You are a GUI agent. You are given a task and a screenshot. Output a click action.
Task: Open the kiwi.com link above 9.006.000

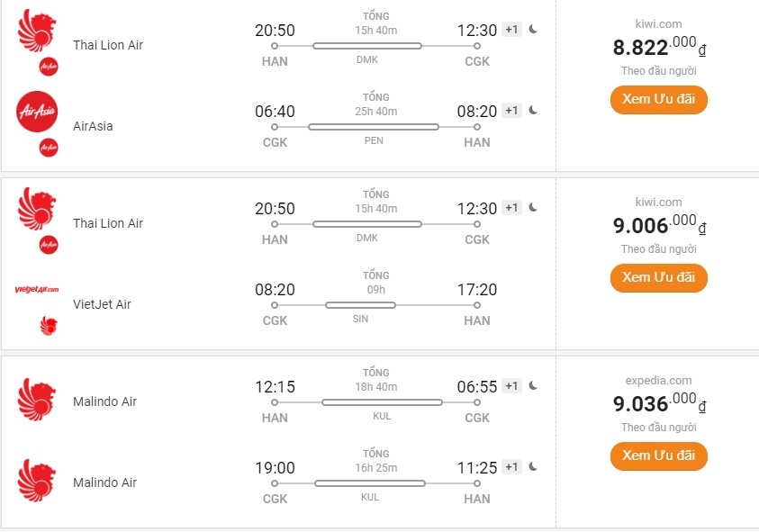[658, 202]
